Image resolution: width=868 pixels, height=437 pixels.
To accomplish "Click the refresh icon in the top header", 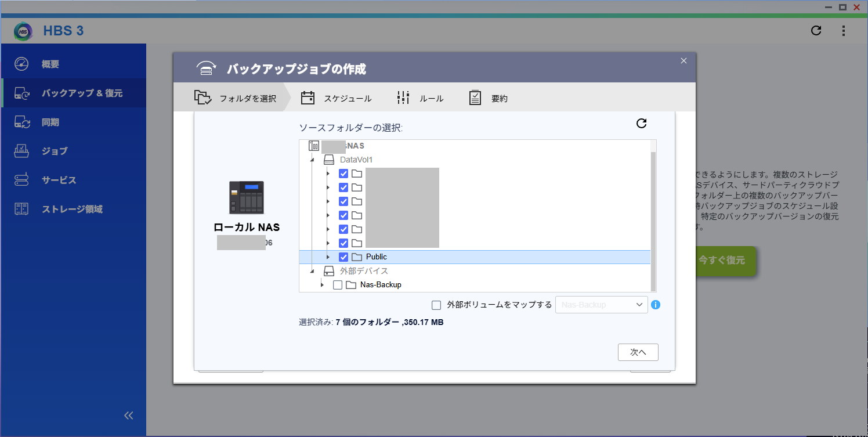I will pos(816,31).
